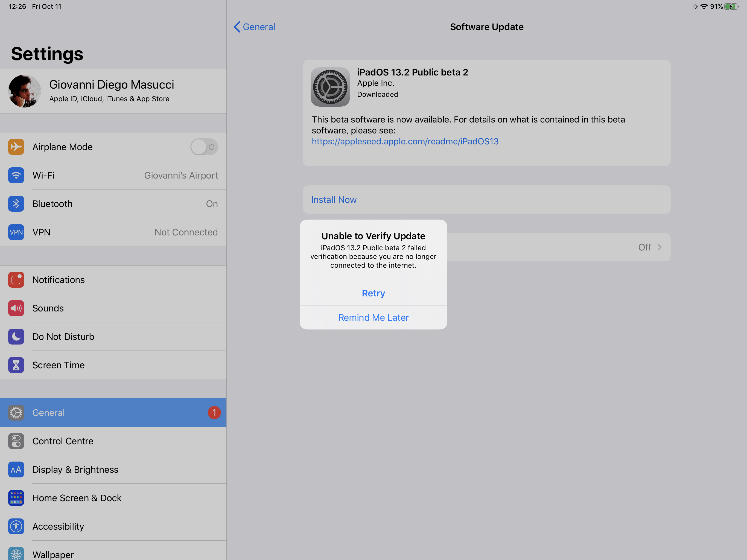The image size is (747, 560).
Task: Select Home Screen & Dock in sidebar
Action: pyautogui.click(x=113, y=497)
